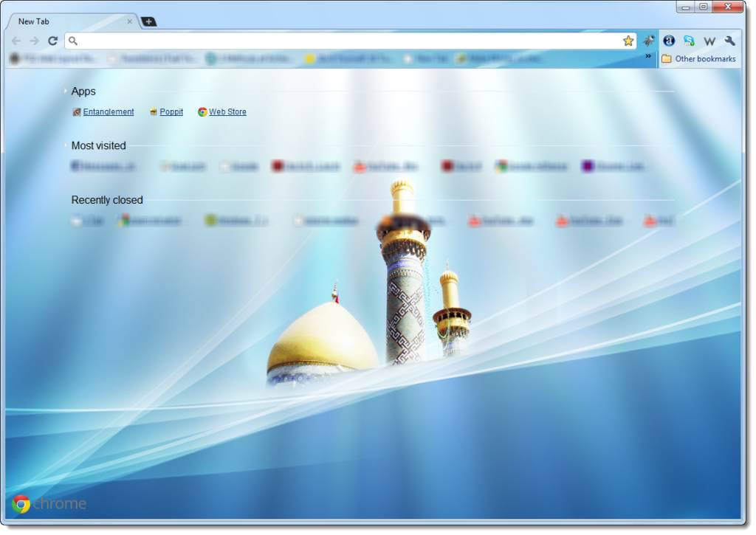Collapse the Recently closed section

point(65,199)
